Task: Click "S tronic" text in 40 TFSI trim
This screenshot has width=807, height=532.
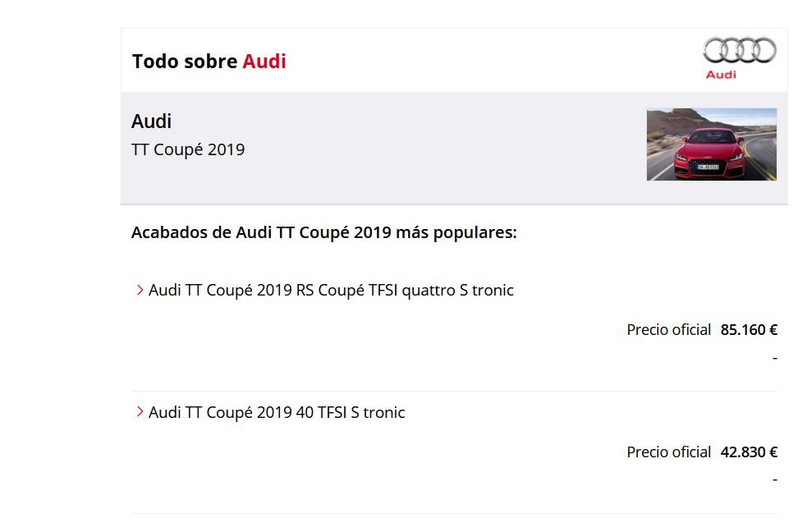Action: point(378,413)
